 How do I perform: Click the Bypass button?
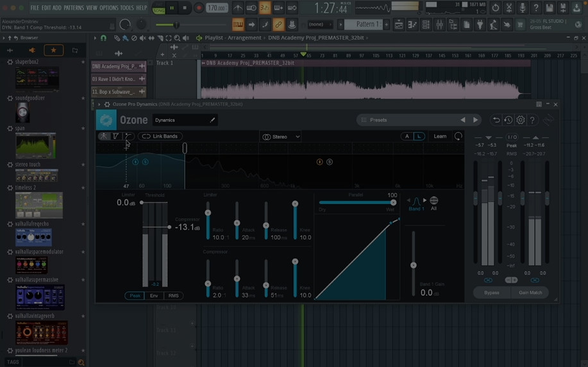pyautogui.click(x=492, y=293)
